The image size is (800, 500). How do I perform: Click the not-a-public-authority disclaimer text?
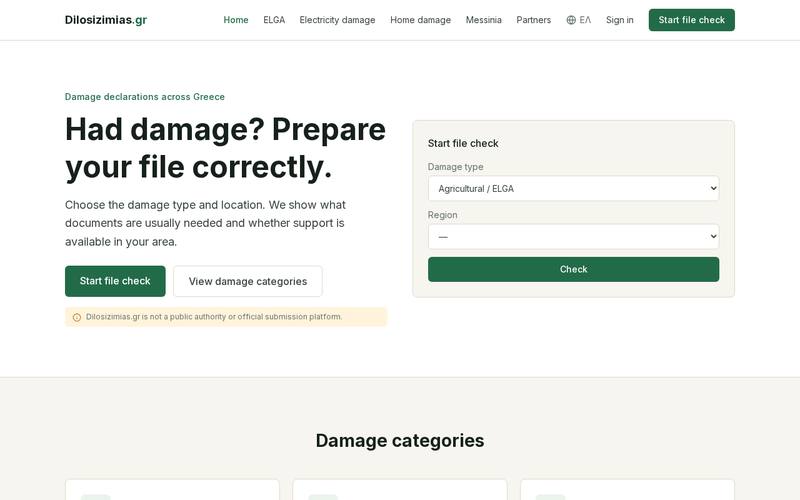tap(214, 317)
